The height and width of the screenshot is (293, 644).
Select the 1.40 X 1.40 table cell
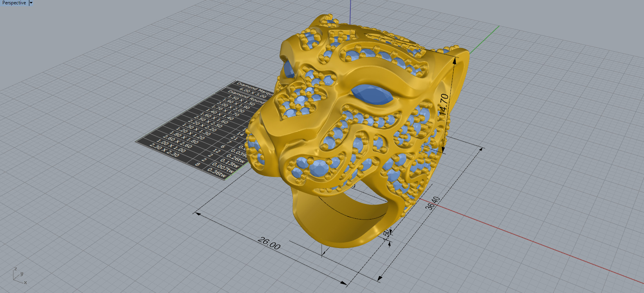220,114
